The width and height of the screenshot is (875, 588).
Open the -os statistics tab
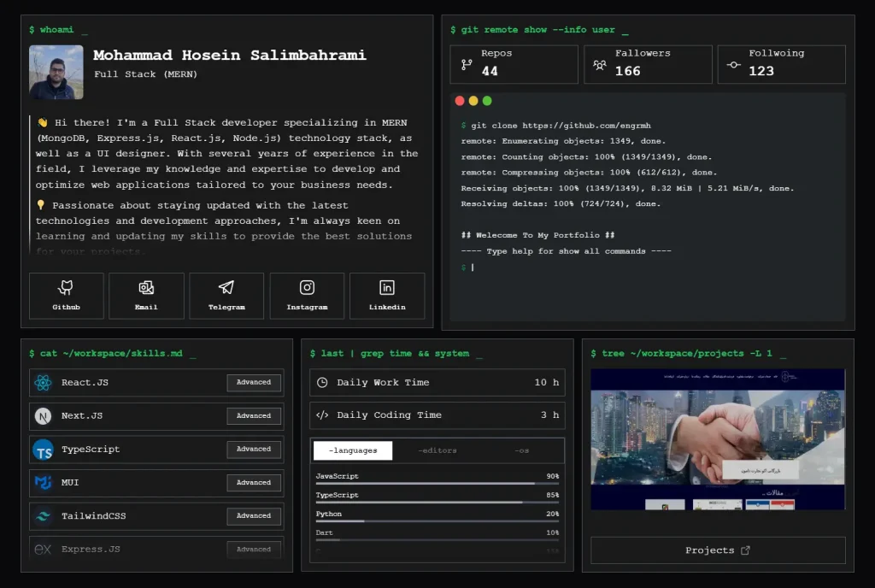tap(523, 450)
